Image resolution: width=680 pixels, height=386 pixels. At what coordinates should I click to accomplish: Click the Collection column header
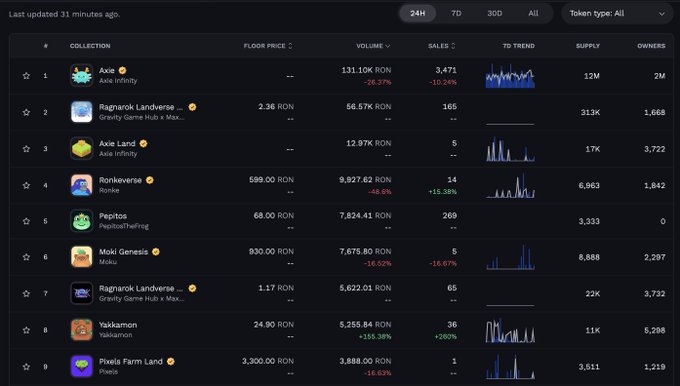tap(90, 46)
